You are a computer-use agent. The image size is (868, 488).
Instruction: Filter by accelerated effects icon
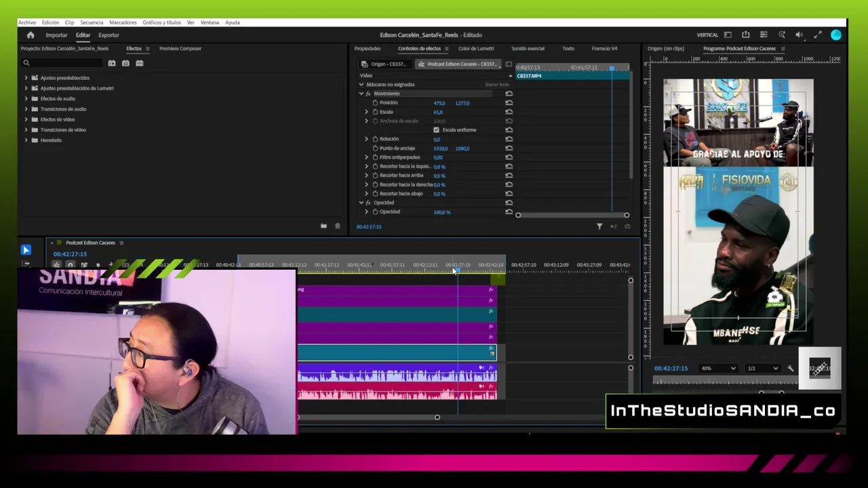(112, 63)
